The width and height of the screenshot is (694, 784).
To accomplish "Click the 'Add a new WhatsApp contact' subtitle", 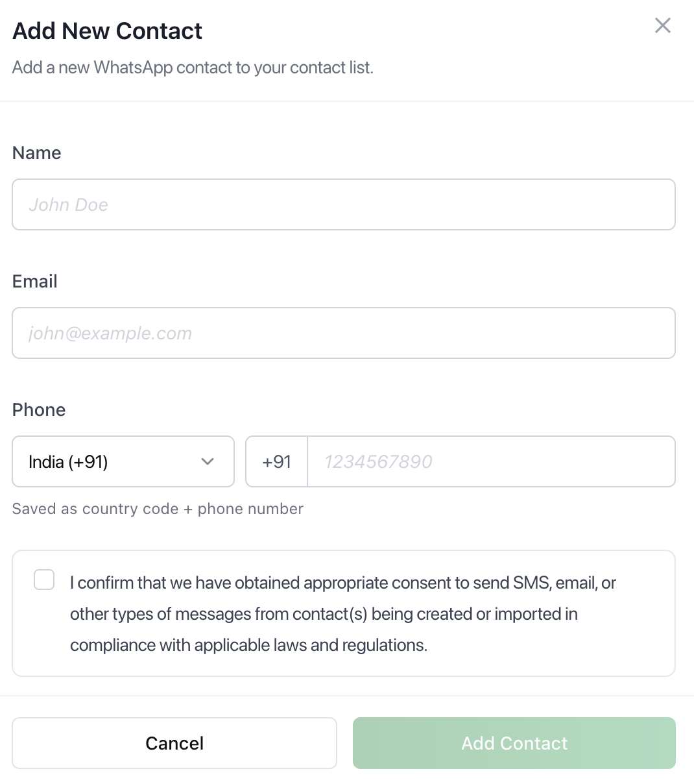I will (x=193, y=67).
